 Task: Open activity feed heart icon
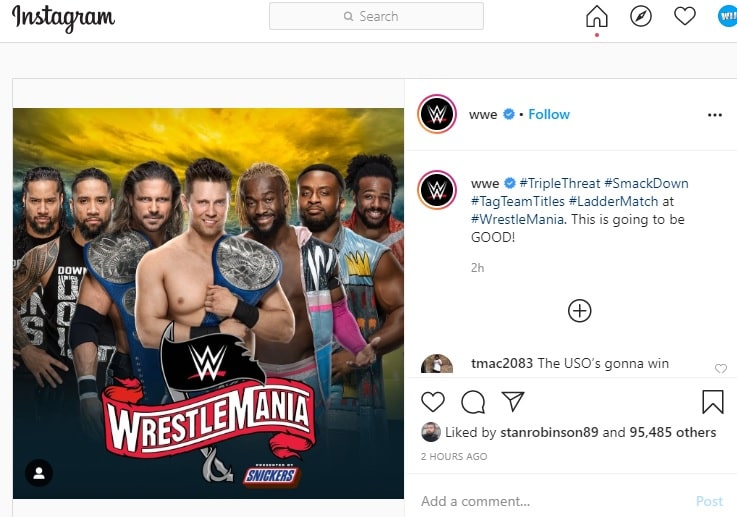pyautogui.click(x=684, y=17)
